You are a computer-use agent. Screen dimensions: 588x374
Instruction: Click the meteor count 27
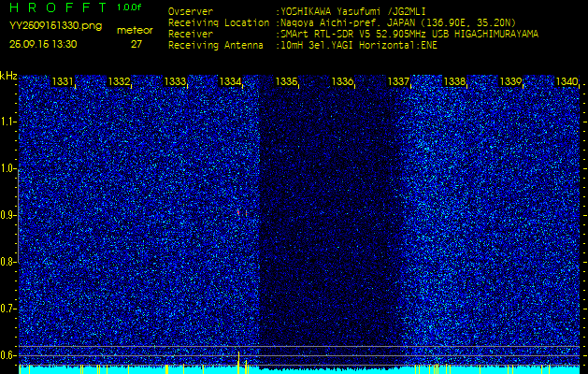[136, 44]
